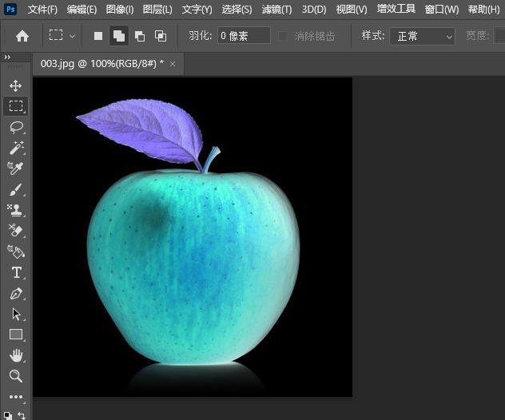Open the View (视图) menu
The width and height of the screenshot is (505, 420).
(352, 10)
